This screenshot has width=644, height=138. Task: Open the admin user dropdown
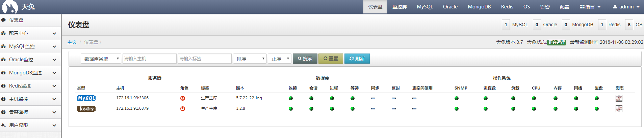(x=626, y=7)
